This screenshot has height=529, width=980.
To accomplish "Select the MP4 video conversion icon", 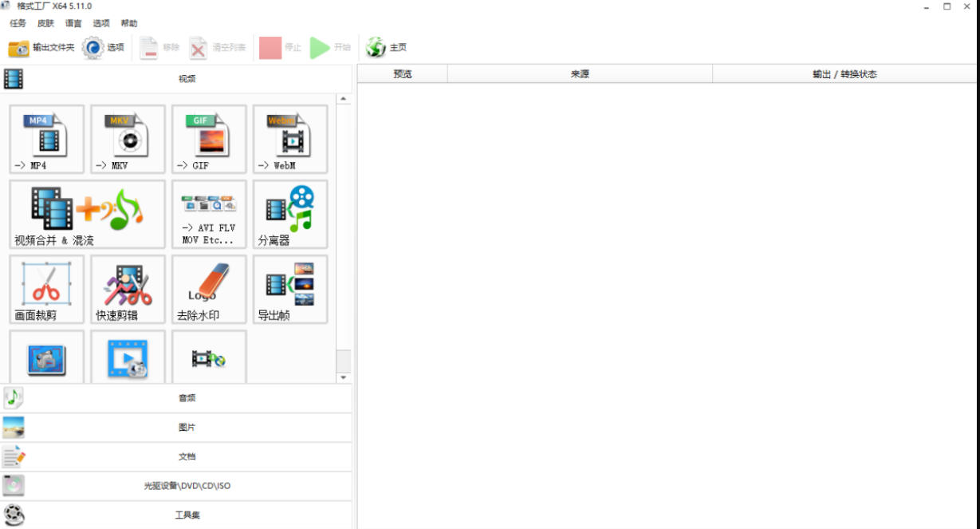I will coord(46,139).
